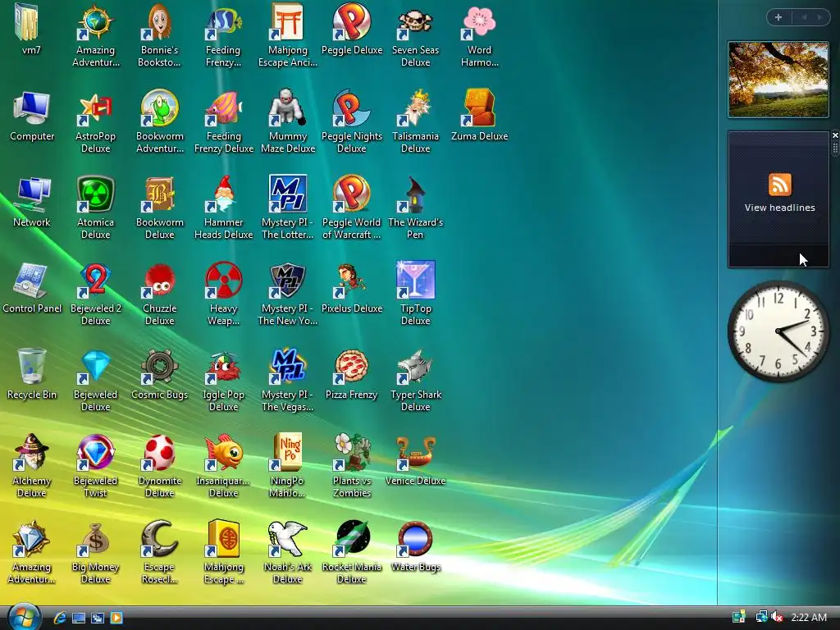The width and height of the screenshot is (840, 630).
Task: Select Feeding Frenzy Deluxe shortcut
Action: click(x=223, y=122)
